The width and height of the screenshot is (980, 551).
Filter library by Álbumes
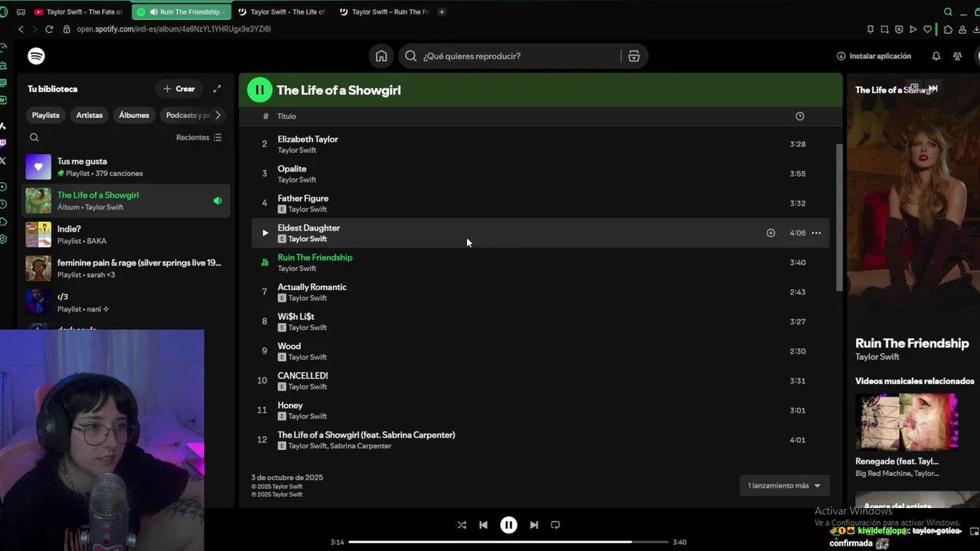[x=134, y=115]
